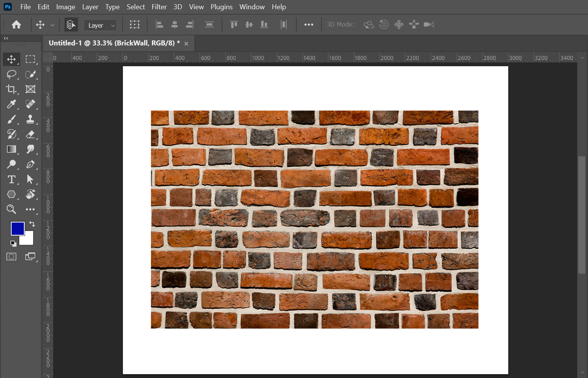Select the Crop tool

[x=11, y=89]
